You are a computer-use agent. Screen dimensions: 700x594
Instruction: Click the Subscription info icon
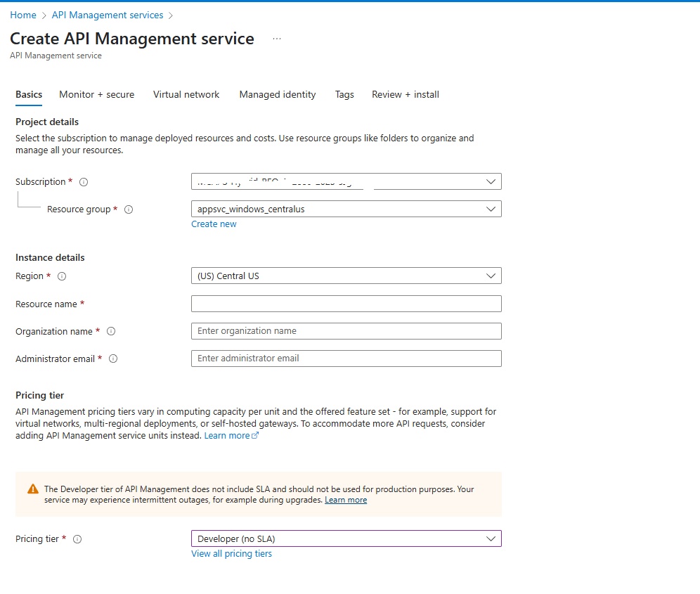(x=84, y=182)
